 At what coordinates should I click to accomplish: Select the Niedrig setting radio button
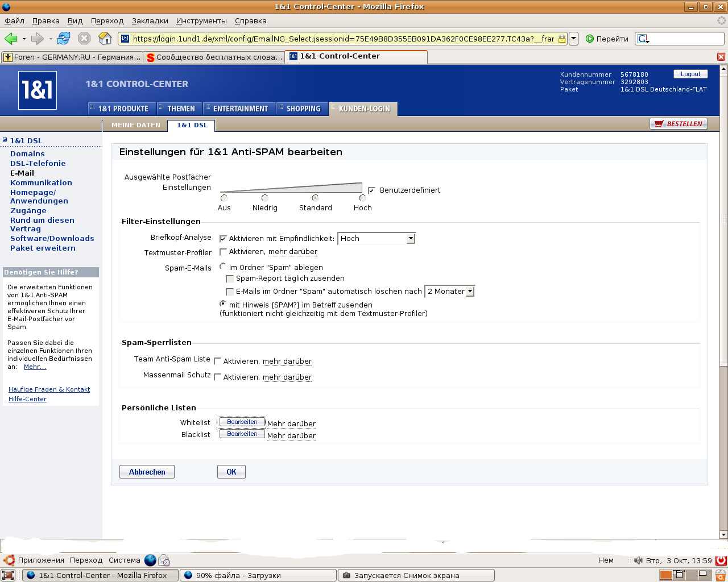(x=264, y=198)
